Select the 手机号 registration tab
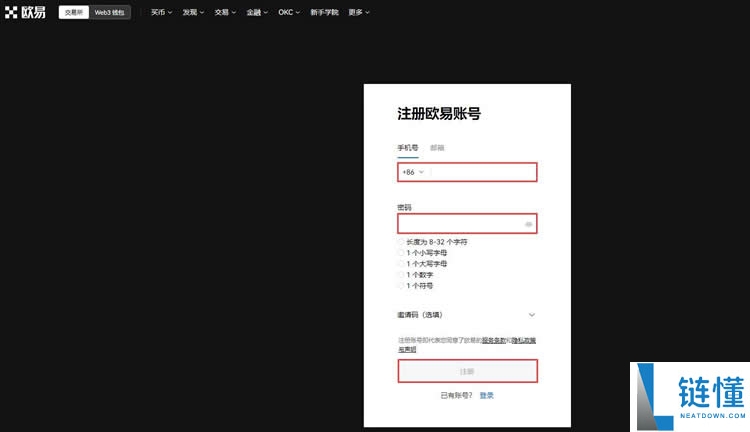This screenshot has width=750, height=432. (x=408, y=148)
